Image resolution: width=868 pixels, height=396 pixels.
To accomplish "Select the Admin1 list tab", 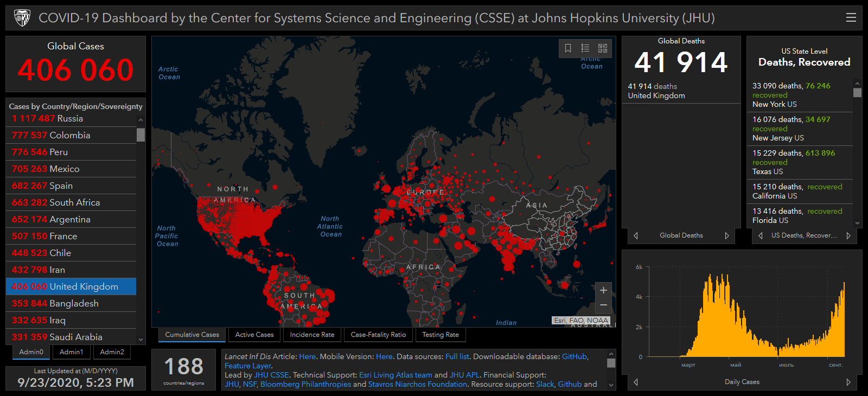I will pyautogui.click(x=72, y=352).
